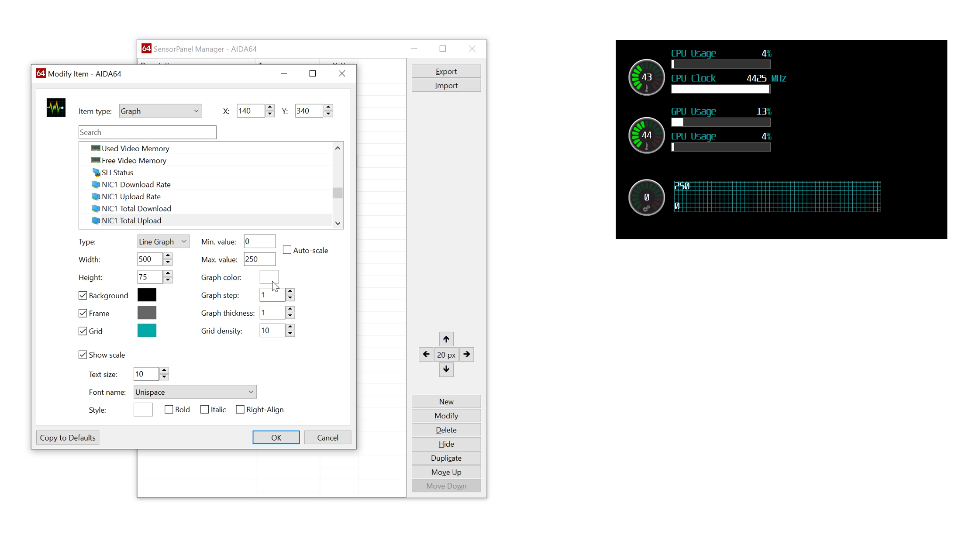
Task: Enable the Right-Align checkbox
Action: (240, 409)
